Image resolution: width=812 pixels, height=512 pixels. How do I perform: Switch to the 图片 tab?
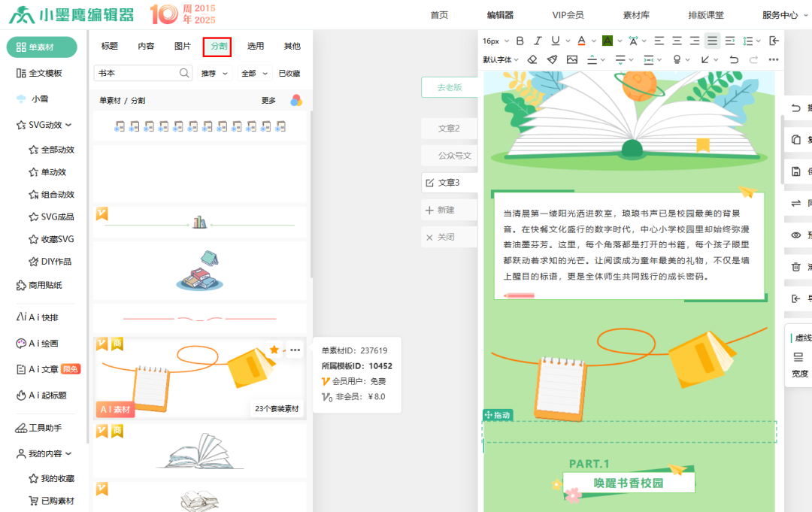coord(183,47)
